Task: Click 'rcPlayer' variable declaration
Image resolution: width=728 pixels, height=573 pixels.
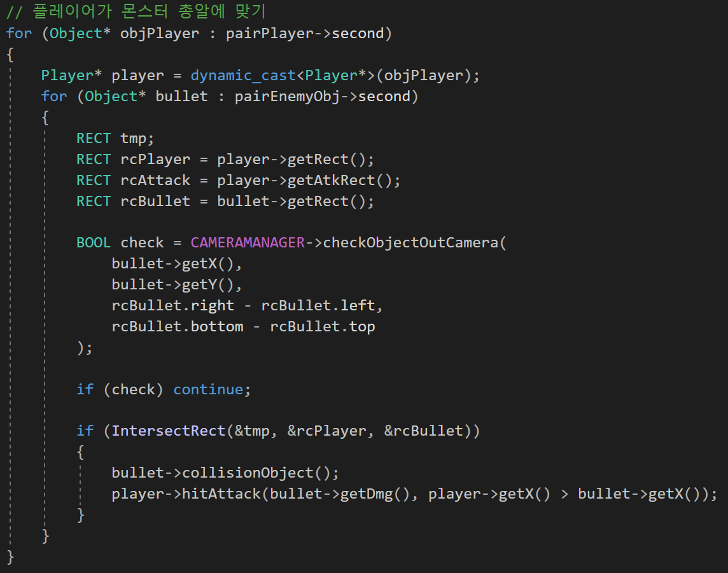Action: [155, 159]
